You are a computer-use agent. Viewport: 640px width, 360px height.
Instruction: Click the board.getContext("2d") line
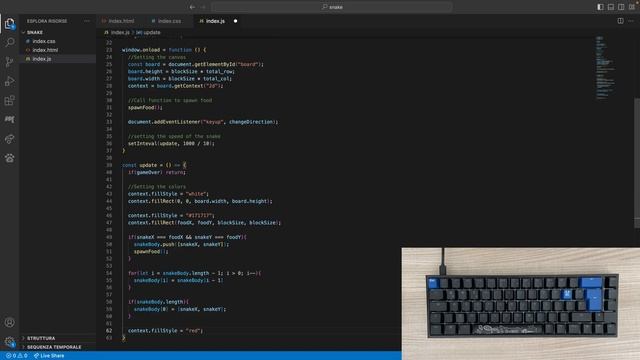pos(176,86)
